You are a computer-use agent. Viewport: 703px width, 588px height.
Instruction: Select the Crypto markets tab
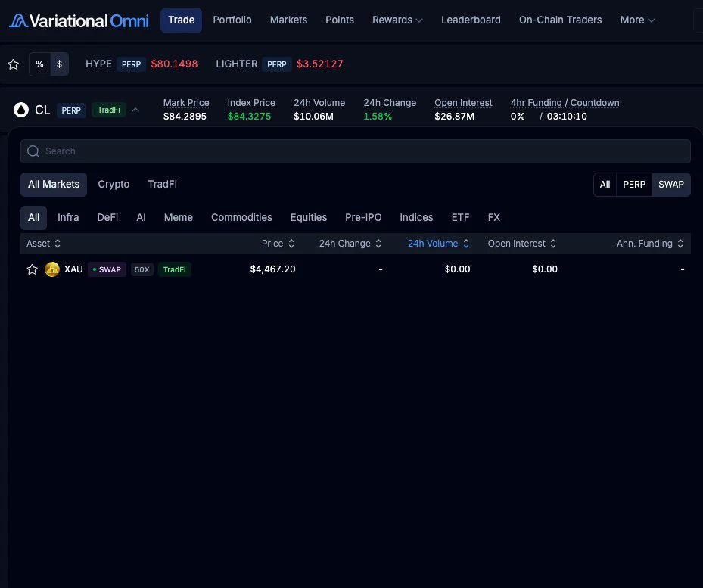pyautogui.click(x=114, y=185)
